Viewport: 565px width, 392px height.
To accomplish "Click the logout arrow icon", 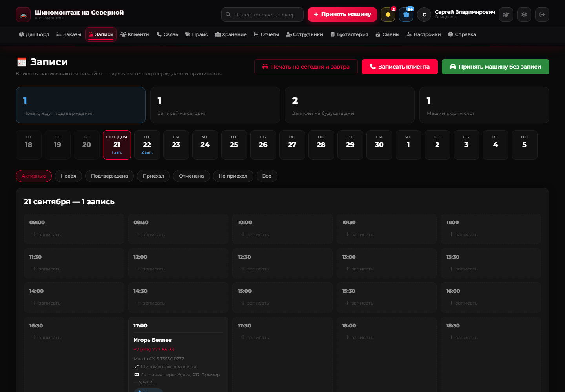I will click(x=542, y=15).
